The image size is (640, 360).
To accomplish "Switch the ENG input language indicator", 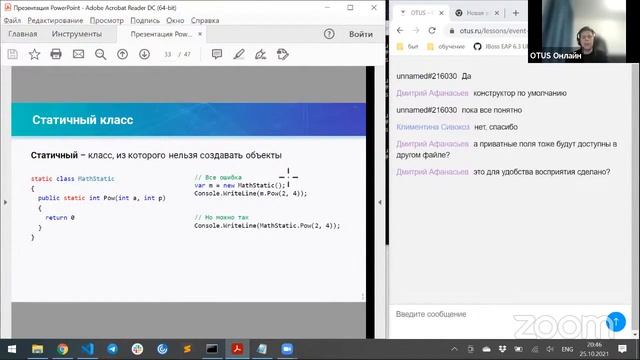I will [x=567, y=349].
